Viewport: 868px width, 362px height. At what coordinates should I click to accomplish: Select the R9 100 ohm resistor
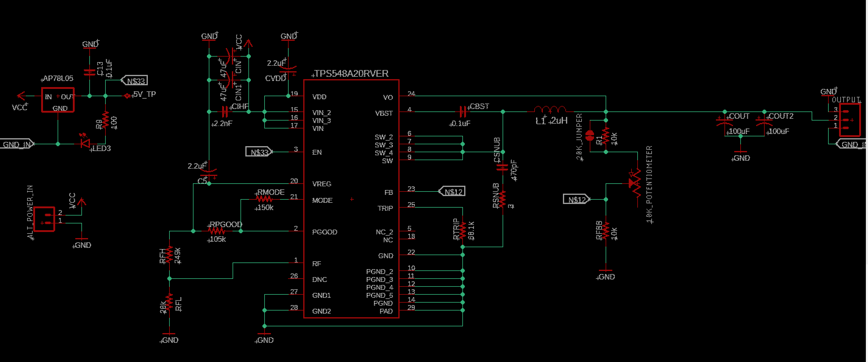tap(105, 120)
